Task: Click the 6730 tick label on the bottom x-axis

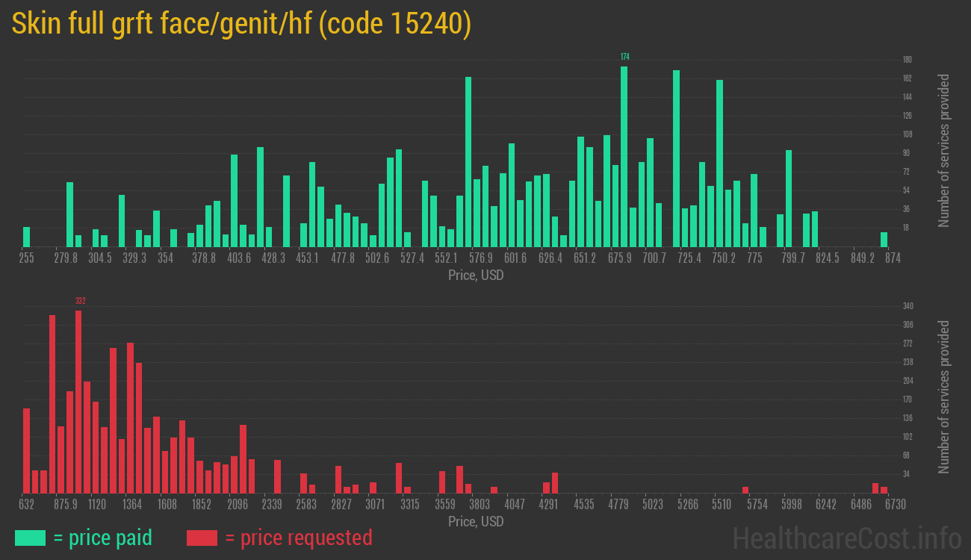Action: click(895, 504)
